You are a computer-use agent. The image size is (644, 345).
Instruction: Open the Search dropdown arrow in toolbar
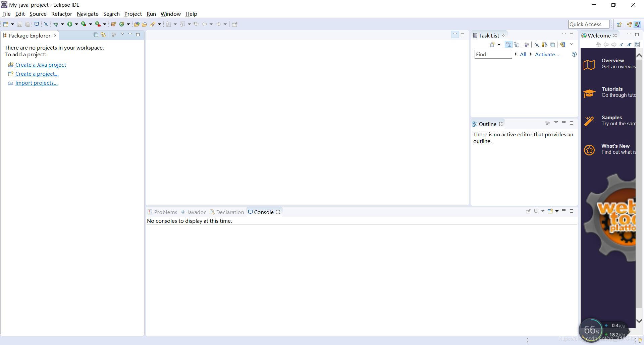point(159,24)
